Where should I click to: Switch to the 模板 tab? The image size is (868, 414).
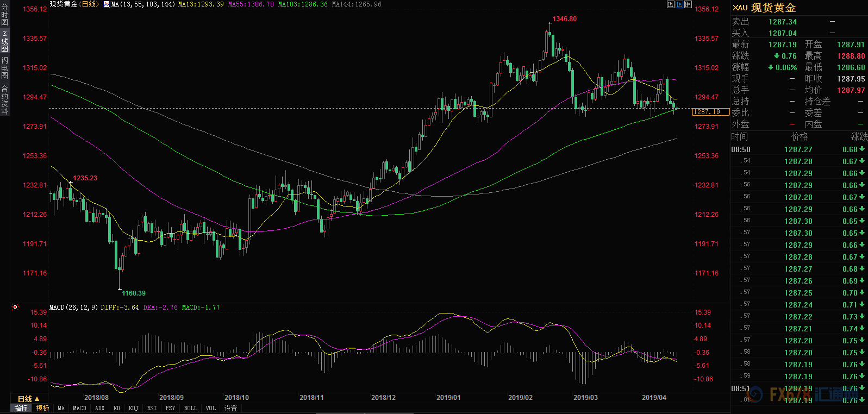[42, 408]
